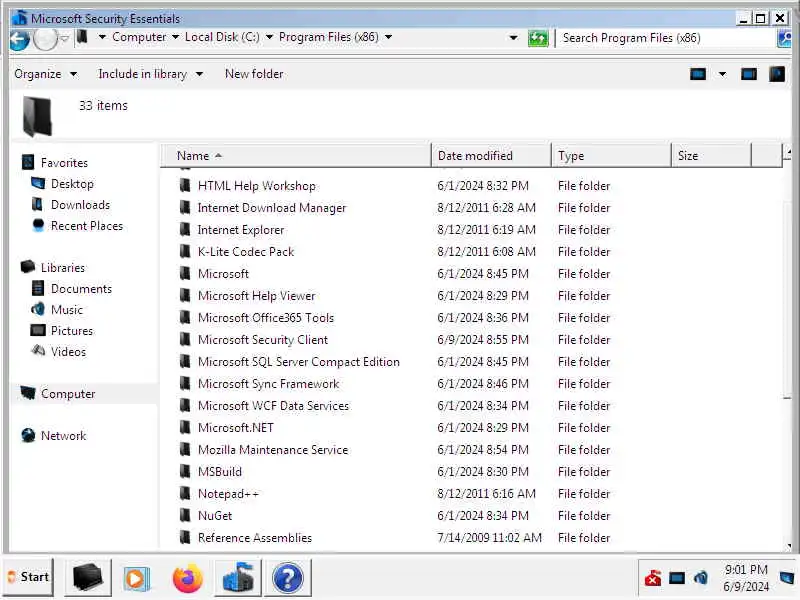Click Computer in the address path
The height and width of the screenshot is (600, 800).
point(139,37)
